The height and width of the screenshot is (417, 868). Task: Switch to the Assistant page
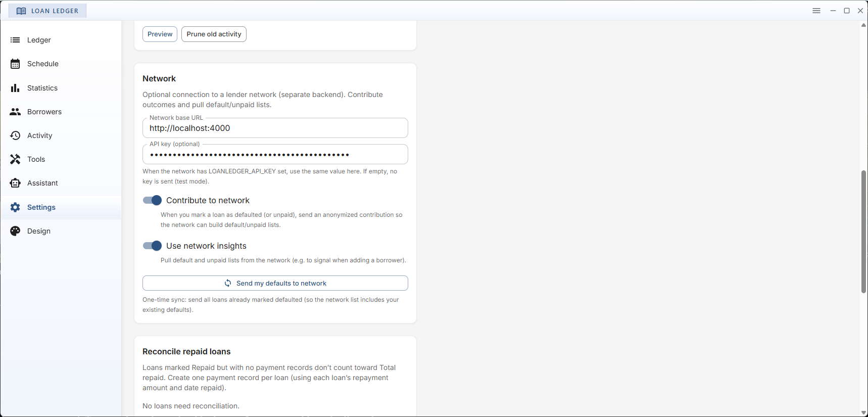pos(61,183)
